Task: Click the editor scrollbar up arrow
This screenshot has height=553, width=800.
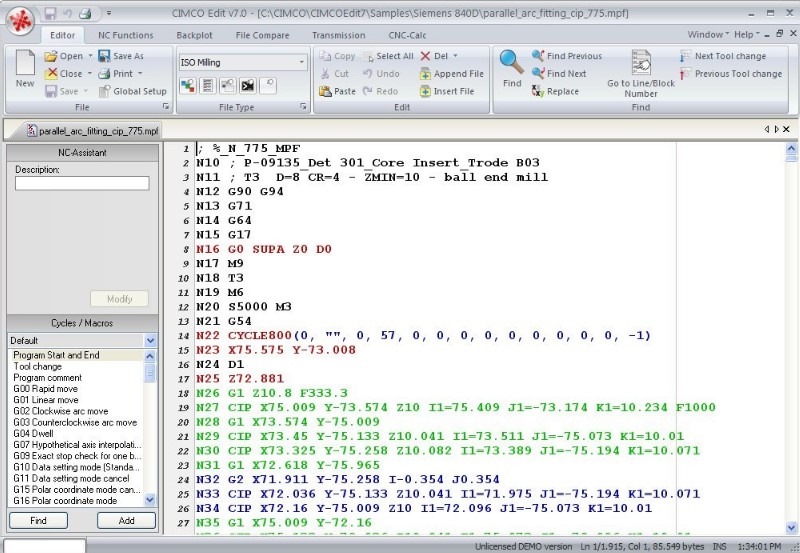Action: click(791, 148)
